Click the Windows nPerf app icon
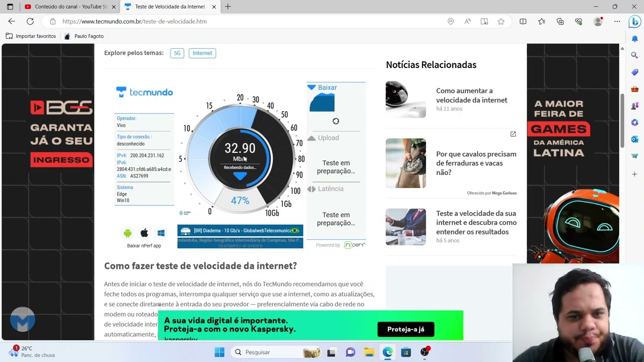 tap(161, 233)
